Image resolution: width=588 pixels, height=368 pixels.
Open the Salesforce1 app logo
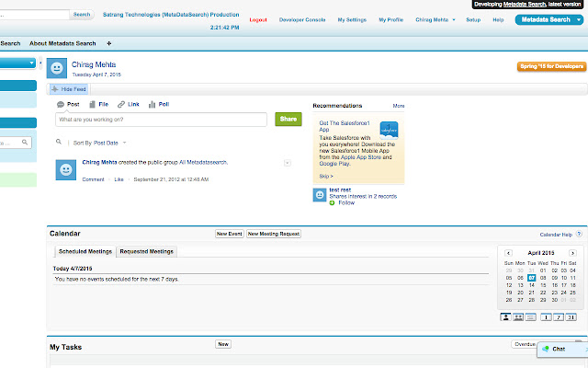(389, 131)
